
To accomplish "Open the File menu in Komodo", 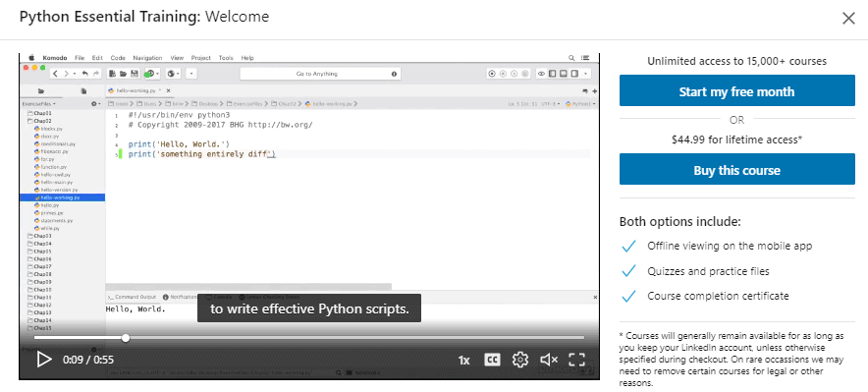I will coord(80,58).
